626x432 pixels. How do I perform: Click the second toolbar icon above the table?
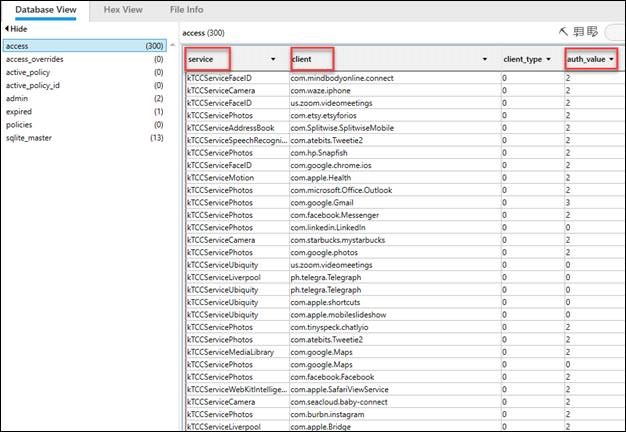click(x=577, y=32)
